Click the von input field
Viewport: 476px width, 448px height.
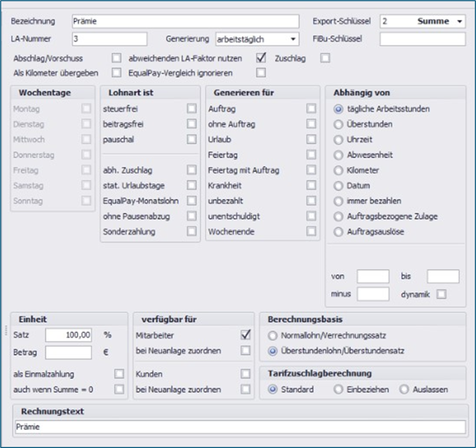click(x=373, y=276)
